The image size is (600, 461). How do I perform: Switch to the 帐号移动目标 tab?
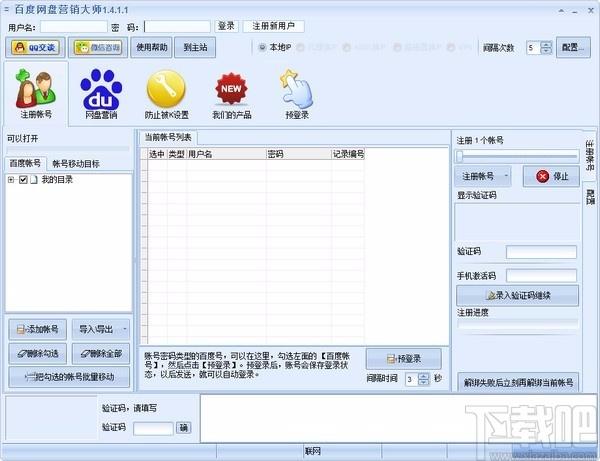(76, 164)
